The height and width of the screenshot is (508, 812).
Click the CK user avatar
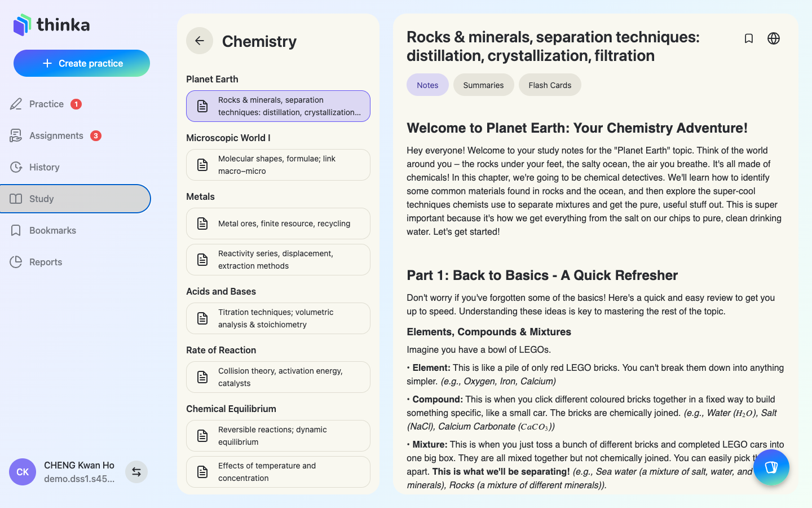(x=23, y=472)
